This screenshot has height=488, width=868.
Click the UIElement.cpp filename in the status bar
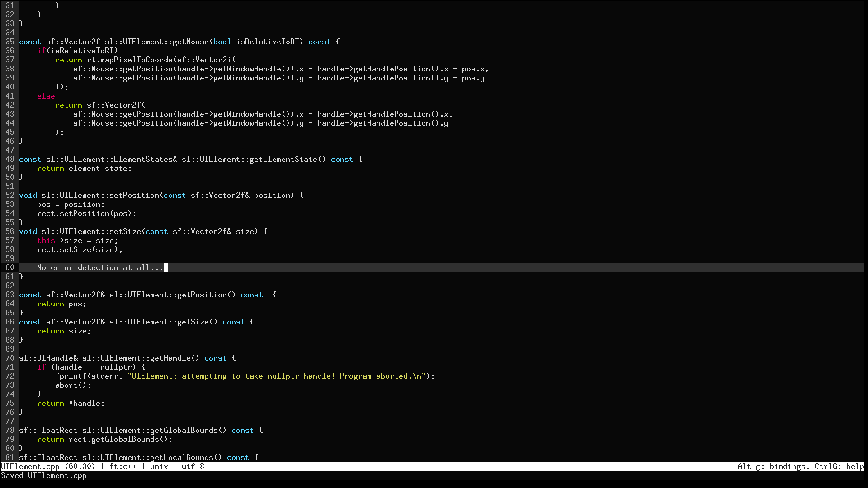30,466
